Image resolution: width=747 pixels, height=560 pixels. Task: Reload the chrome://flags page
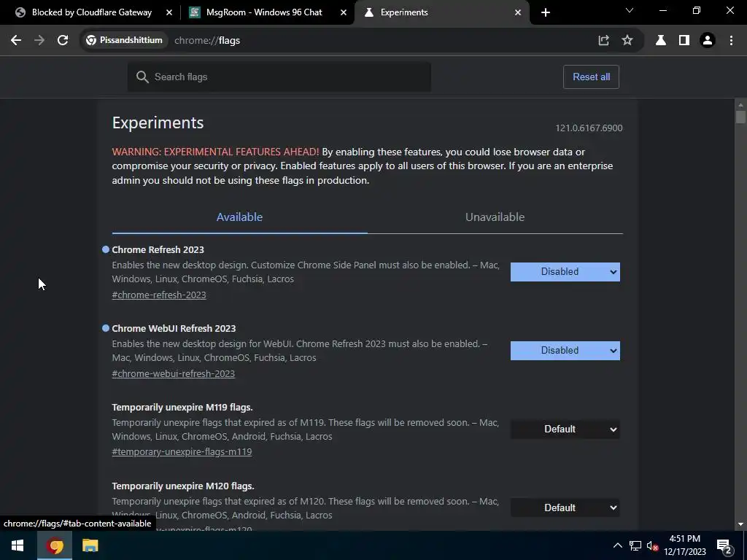point(63,41)
